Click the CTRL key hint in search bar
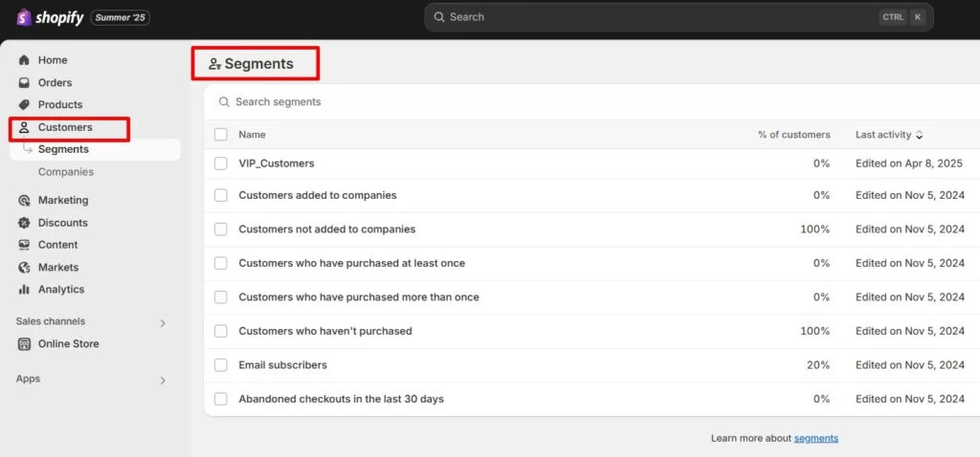980x457 pixels. 893,17
